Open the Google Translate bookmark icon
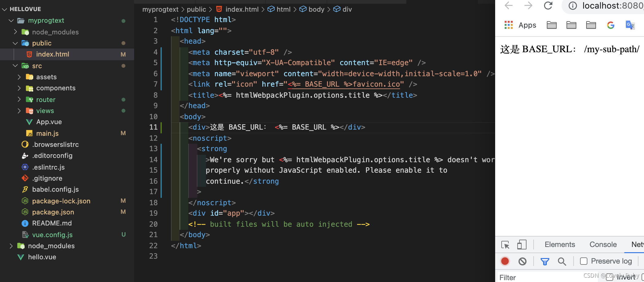Screen dimensions: 644x282 pyautogui.click(x=630, y=25)
